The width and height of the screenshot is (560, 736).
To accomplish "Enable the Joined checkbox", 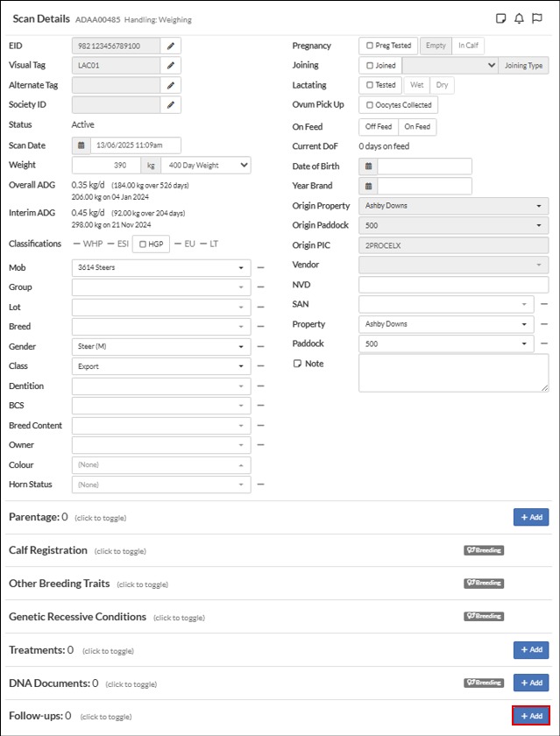I will (x=371, y=66).
